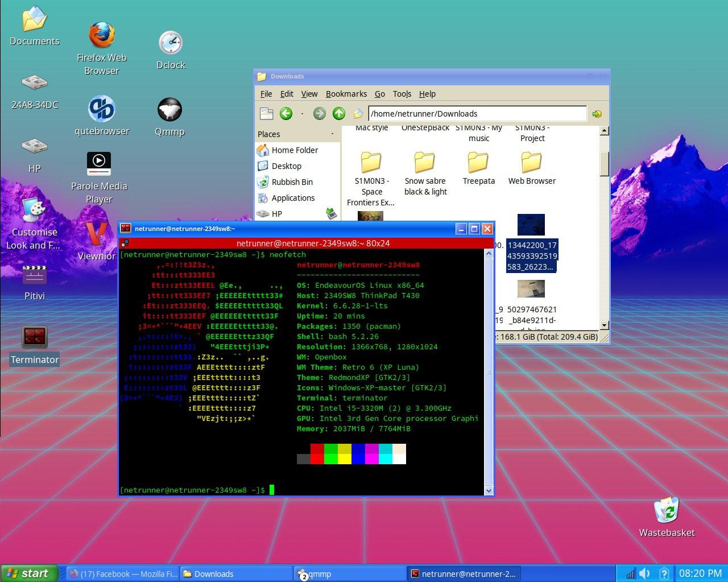Open the Rubbish Bin from Places sidebar
728x582 pixels.
pos(292,181)
